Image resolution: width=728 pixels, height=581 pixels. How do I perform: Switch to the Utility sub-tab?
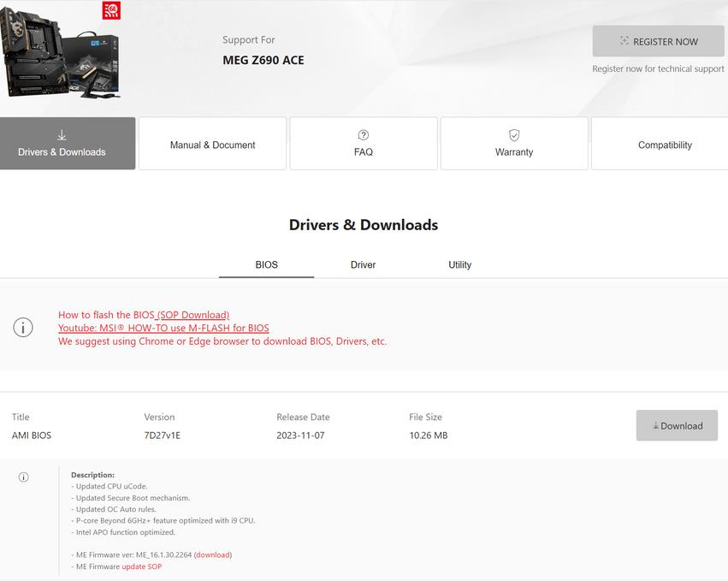point(459,264)
